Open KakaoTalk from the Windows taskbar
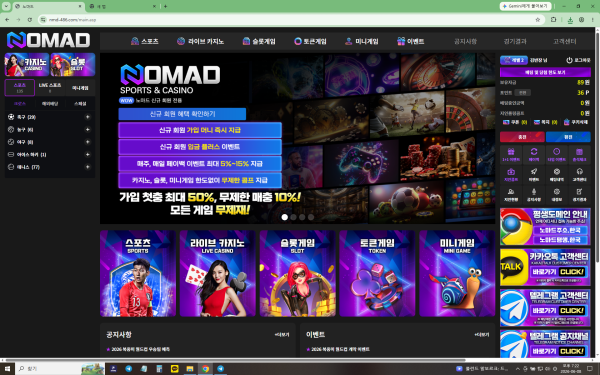Viewport: 600px width, 375px height. pos(174,369)
